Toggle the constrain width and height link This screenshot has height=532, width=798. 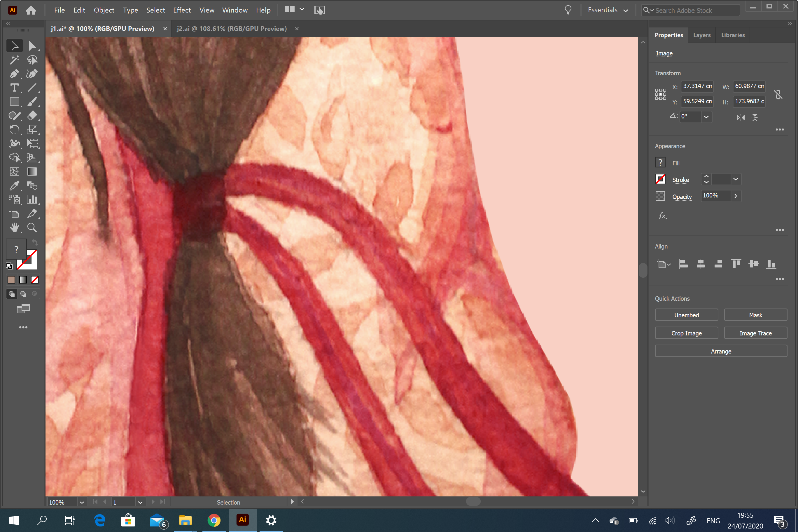pyautogui.click(x=778, y=94)
